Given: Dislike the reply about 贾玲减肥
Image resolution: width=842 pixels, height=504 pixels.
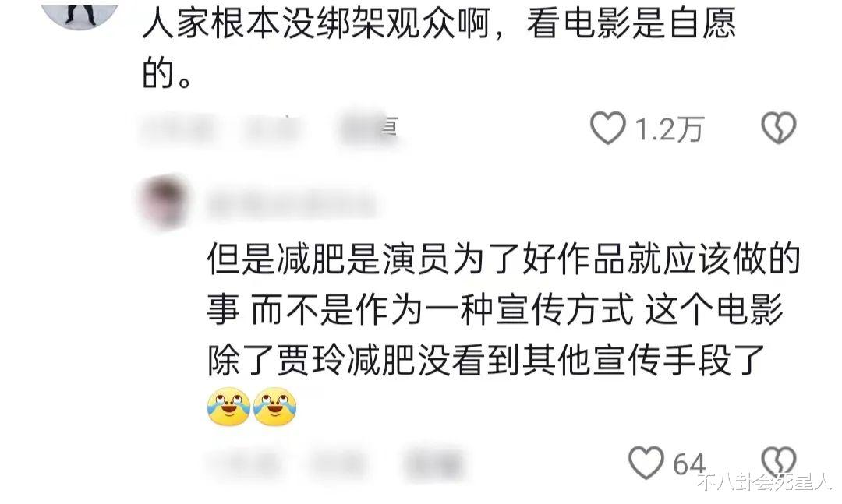Looking at the screenshot, I should pos(779,462).
